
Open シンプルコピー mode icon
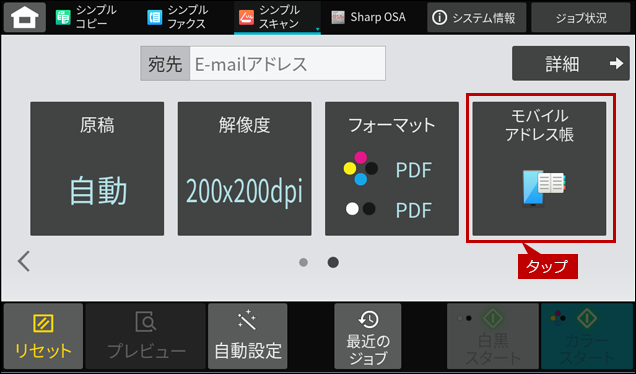63,17
